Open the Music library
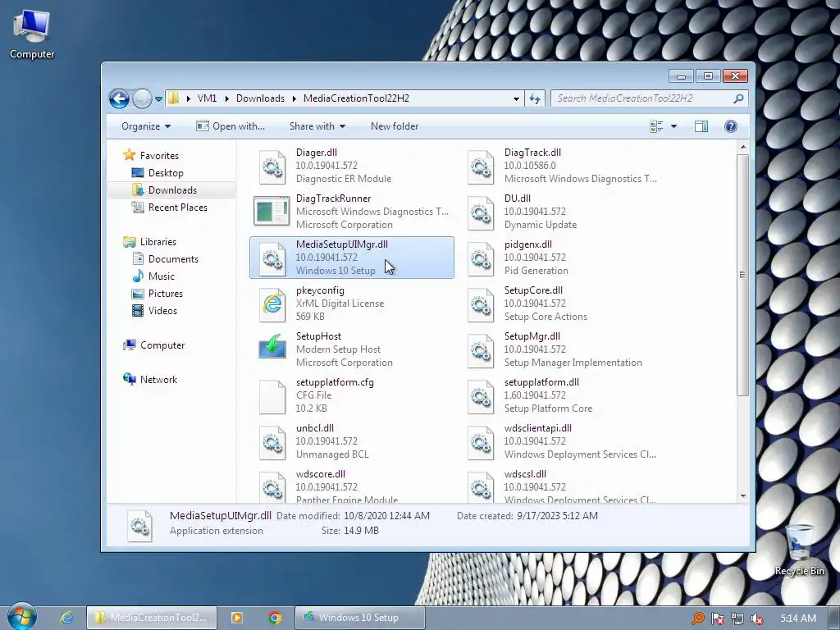The image size is (840, 630). tap(161, 276)
